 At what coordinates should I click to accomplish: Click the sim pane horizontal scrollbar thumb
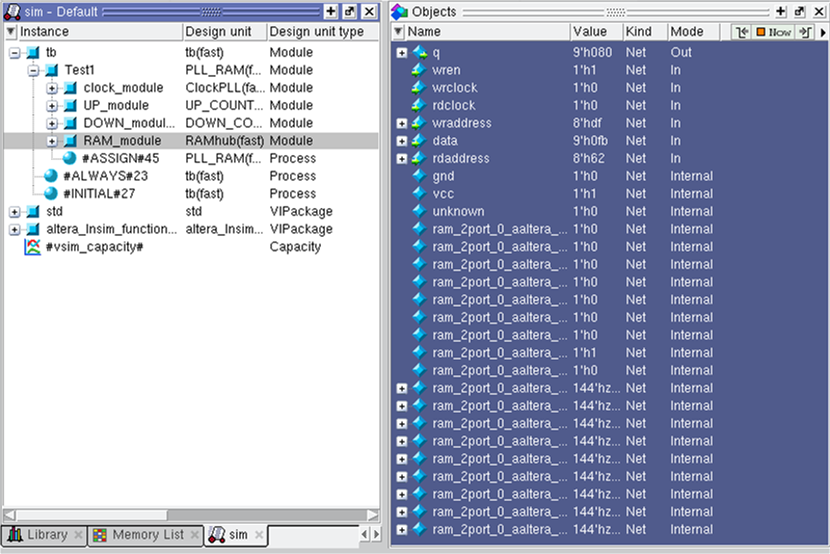(x=92, y=515)
